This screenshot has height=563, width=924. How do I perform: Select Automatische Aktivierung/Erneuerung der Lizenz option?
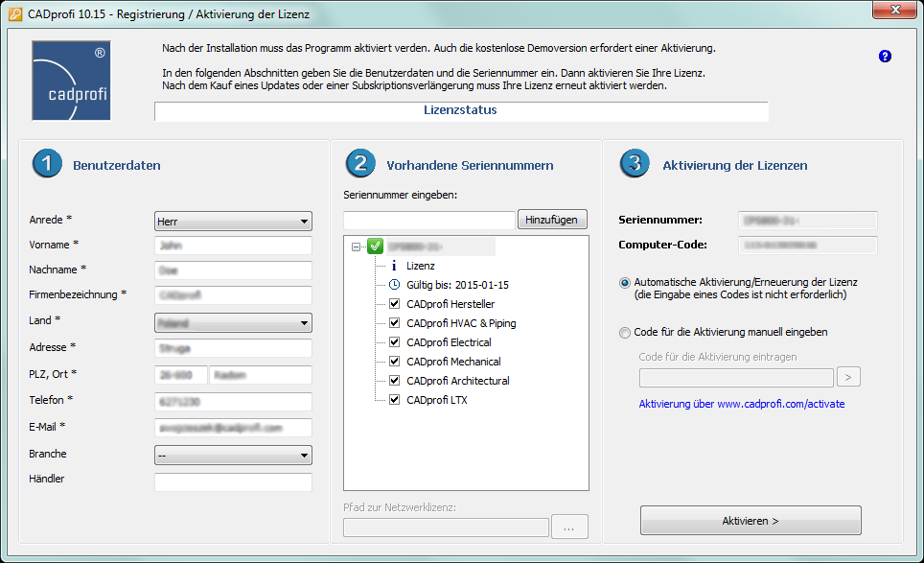[625, 283]
